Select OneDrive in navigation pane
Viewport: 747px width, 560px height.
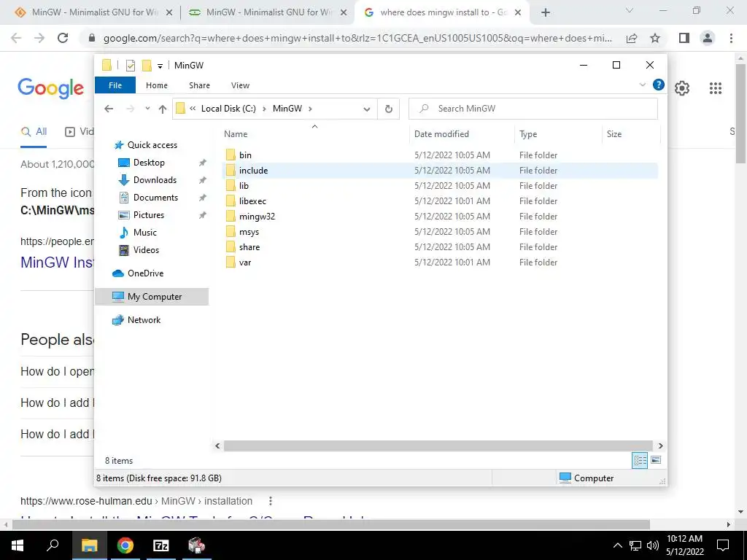click(145, 273)
